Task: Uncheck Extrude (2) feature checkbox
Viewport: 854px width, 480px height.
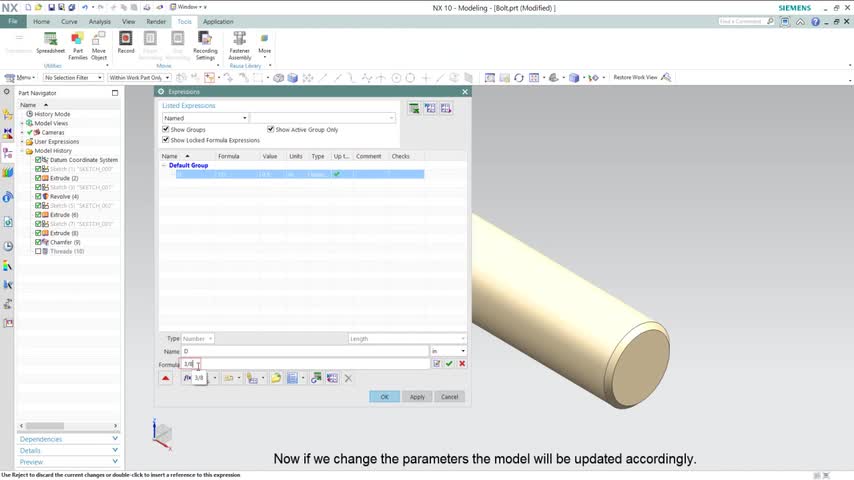Action: [38, 178]
